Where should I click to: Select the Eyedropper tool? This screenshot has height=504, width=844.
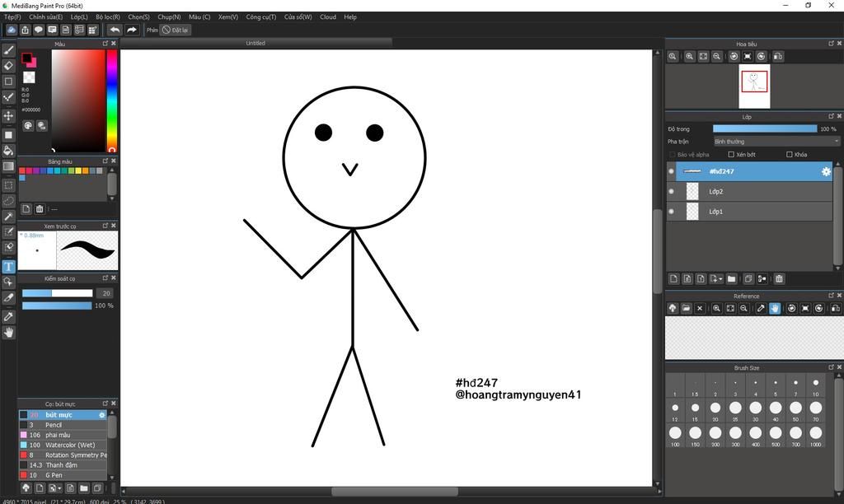(x=8, y=317)
